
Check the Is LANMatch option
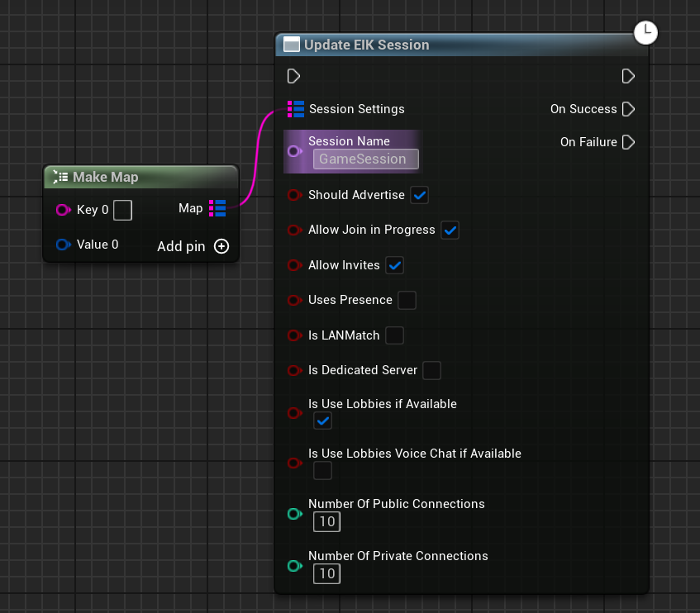[395, 335]
